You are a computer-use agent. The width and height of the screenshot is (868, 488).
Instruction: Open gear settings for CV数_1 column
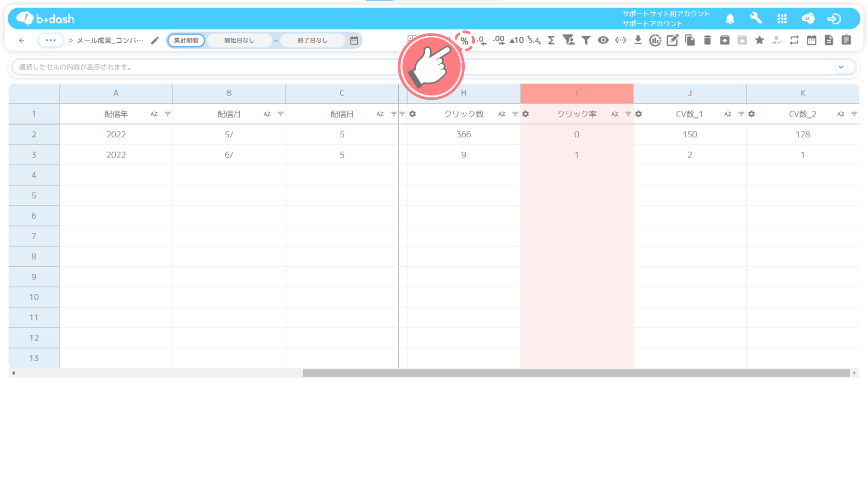click(638, 114)
